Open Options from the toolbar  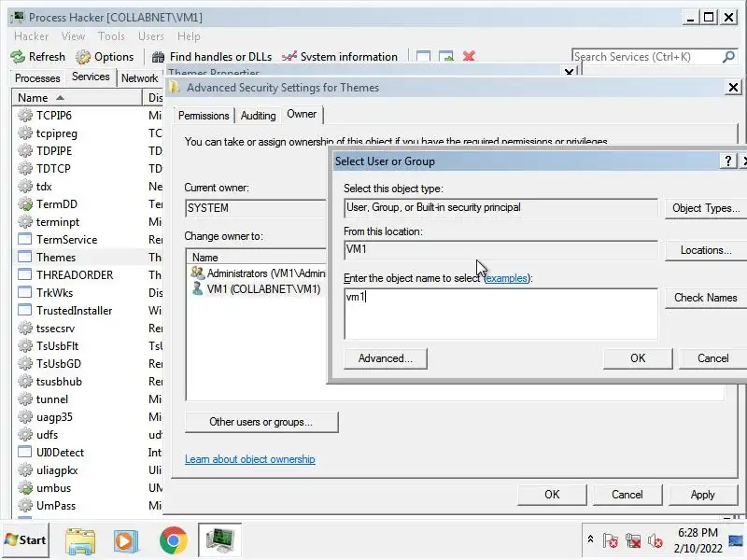pos(105,57)
